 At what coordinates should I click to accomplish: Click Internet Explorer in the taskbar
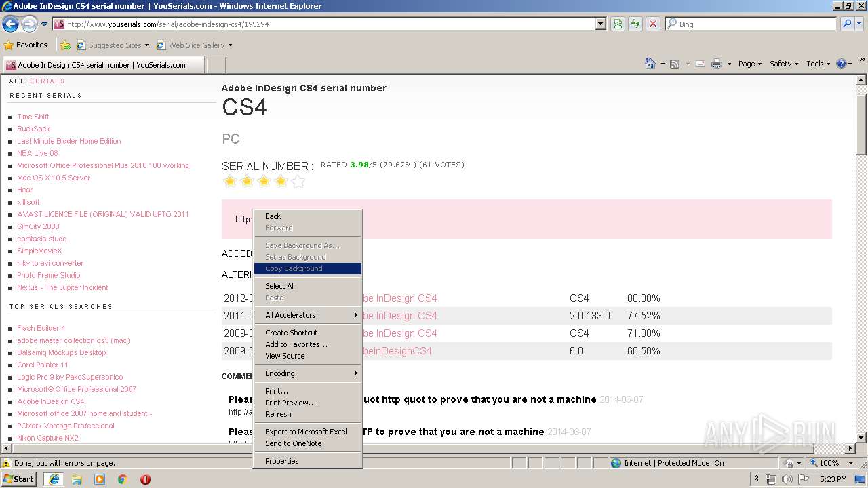[54, 479]
